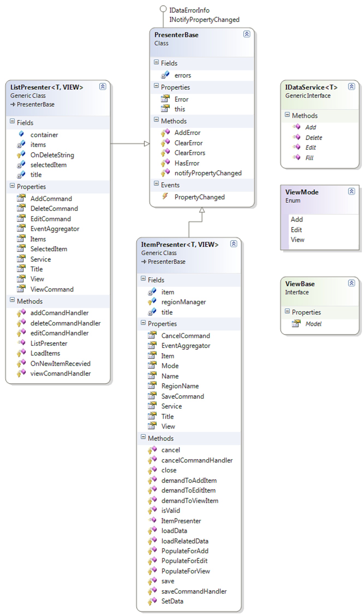Select the saveCommandHandler method name
Image resolution: width=364 pixels, height=616 pixels.
tap(194, 591)
